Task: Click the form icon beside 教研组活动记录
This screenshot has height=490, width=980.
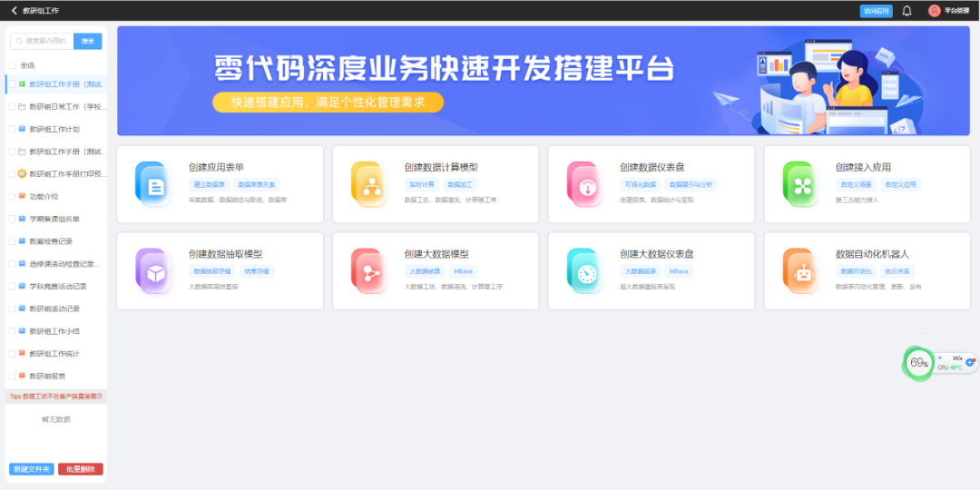Action: coord(22,309)
